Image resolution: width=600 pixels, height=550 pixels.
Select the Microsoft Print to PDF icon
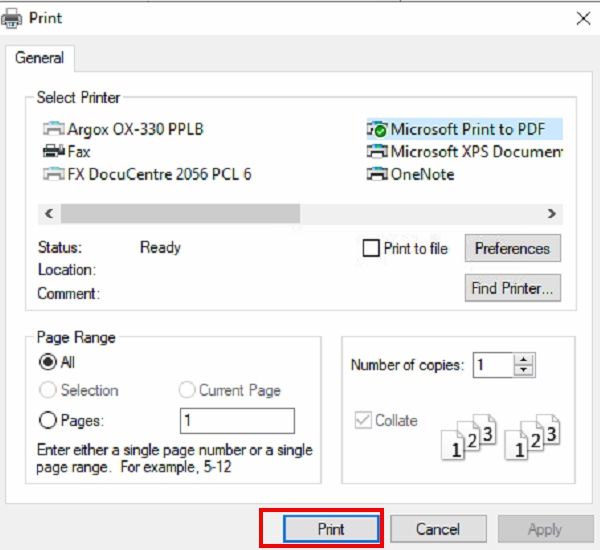point(377,129)
